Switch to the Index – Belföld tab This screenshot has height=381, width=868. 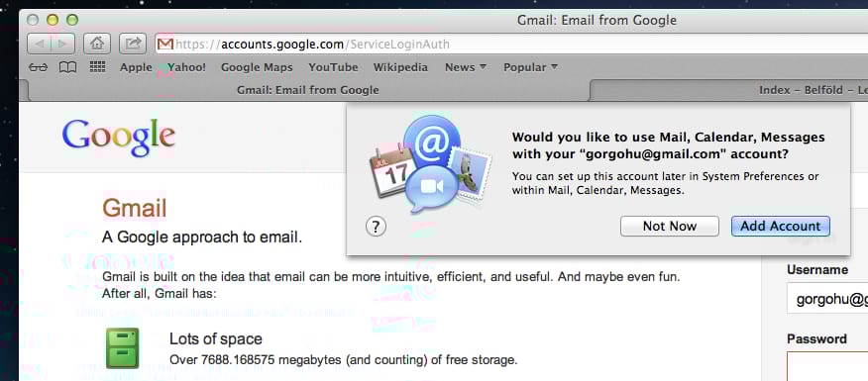729,90
